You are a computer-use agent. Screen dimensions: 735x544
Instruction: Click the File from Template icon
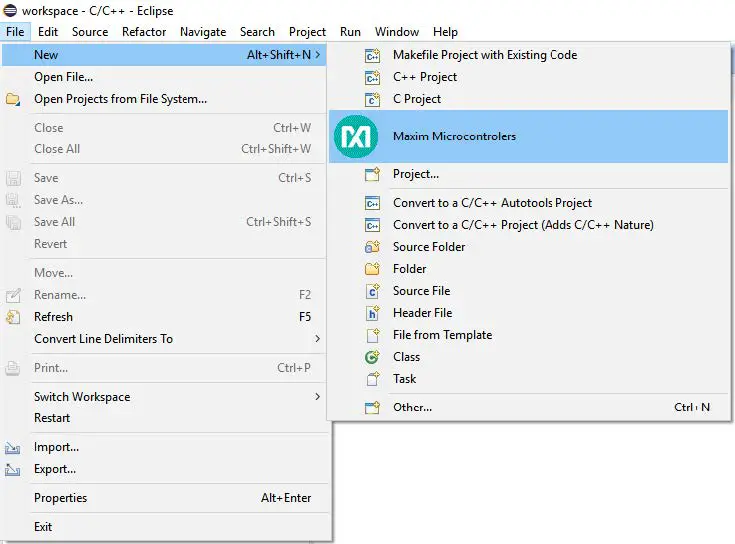point(372,335)
